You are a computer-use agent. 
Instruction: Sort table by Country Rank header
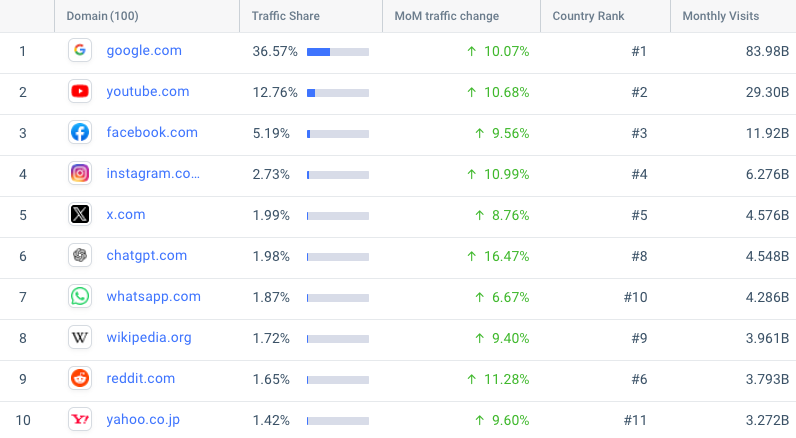588,16
